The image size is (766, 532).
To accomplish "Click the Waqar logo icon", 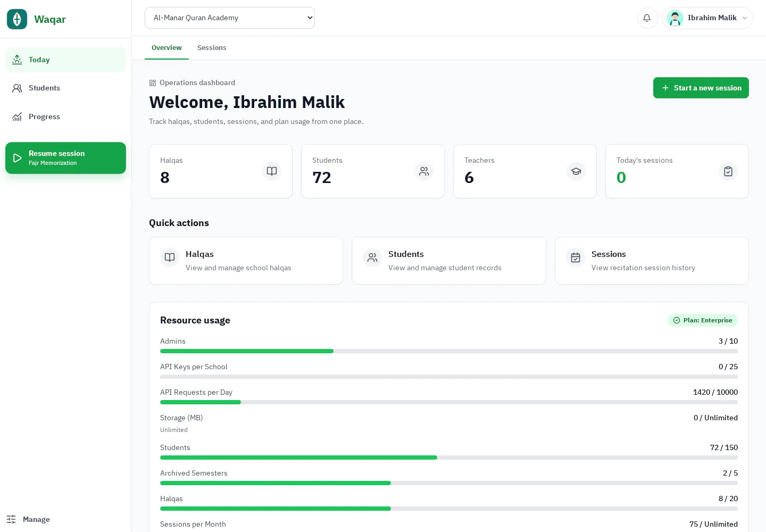I will click(17, 19).
